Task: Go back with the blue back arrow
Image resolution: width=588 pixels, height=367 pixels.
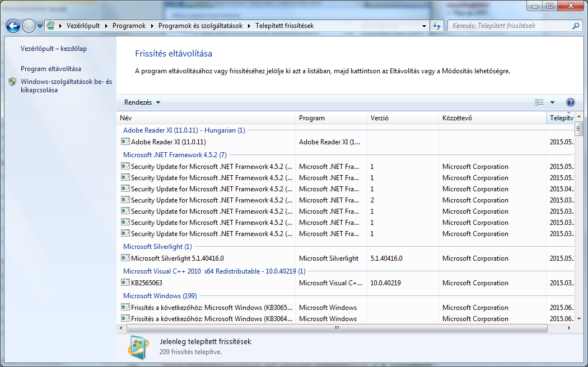Action: (x=13, y=26)
